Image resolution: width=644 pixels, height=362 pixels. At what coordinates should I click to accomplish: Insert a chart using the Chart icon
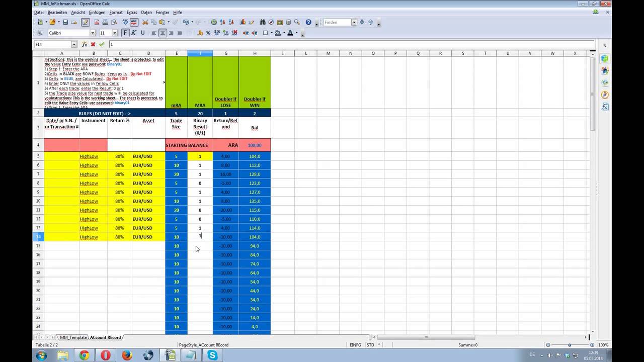click(243, 22)
